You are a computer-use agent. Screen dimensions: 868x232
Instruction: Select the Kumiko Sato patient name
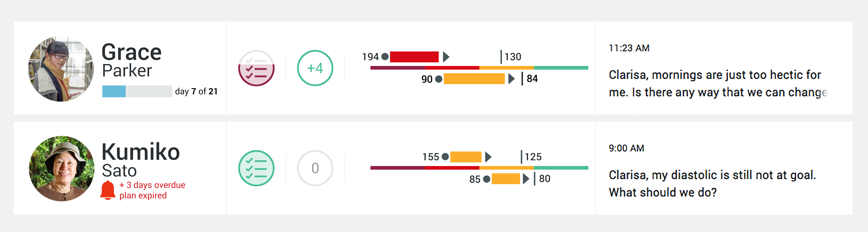coord(141,160)
